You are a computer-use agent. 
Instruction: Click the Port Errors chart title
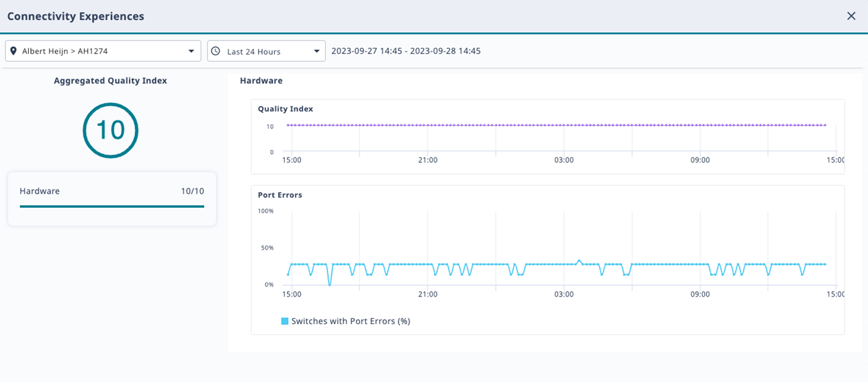[279, 195]
